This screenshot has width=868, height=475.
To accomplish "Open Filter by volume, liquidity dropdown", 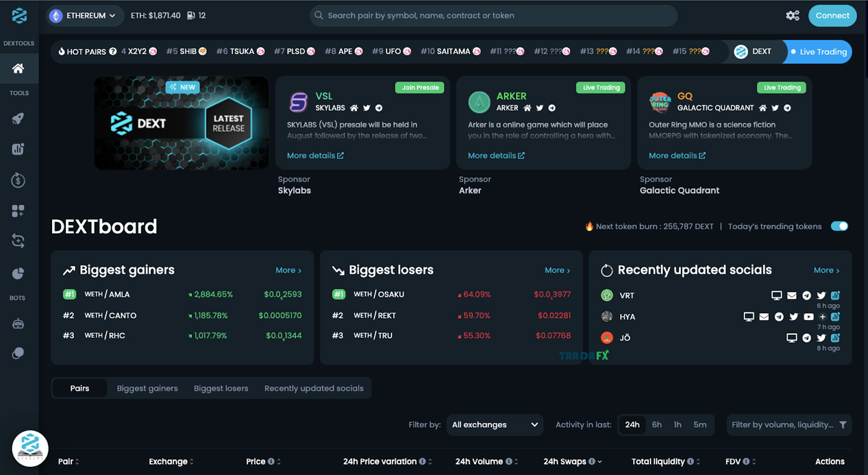I will [x=789, y=425].
